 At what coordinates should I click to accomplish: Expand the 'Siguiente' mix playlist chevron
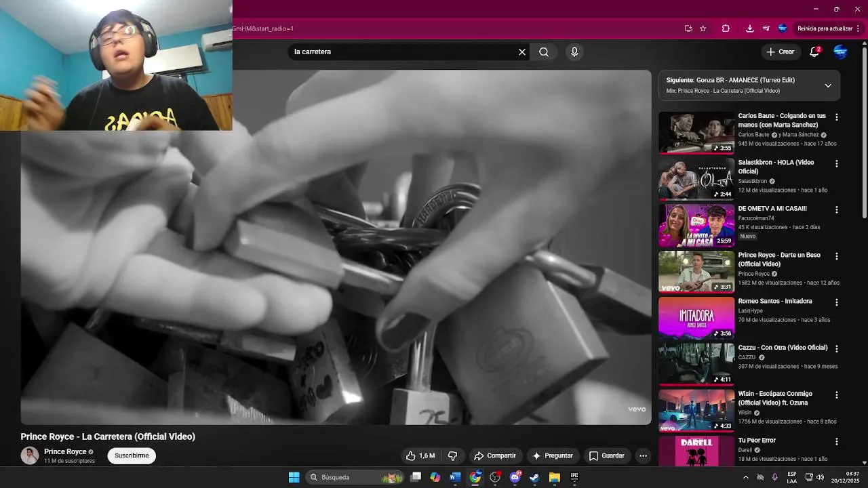[828, 85]
